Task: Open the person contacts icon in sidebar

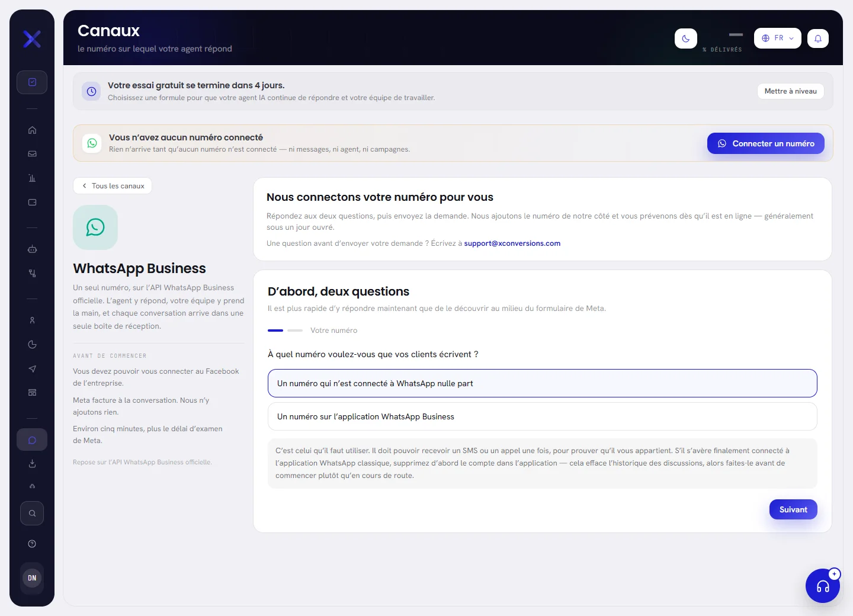Action: coord(32,320)
